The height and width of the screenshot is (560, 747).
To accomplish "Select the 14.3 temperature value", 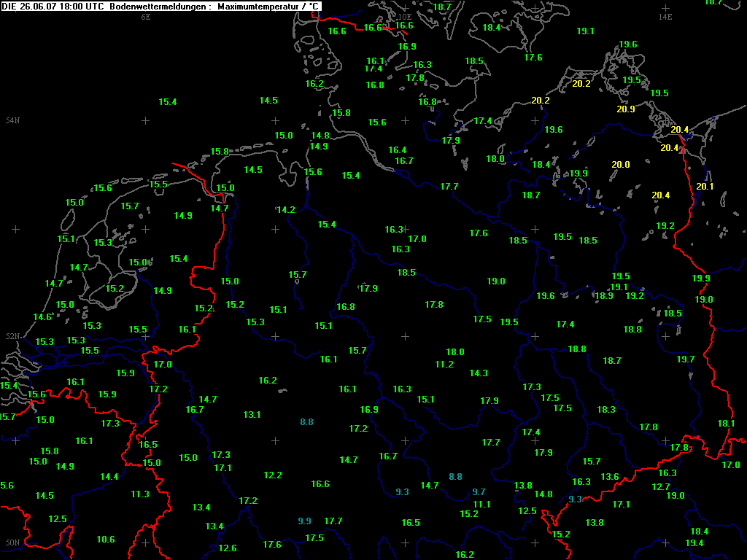I will (x=478, y=373).
